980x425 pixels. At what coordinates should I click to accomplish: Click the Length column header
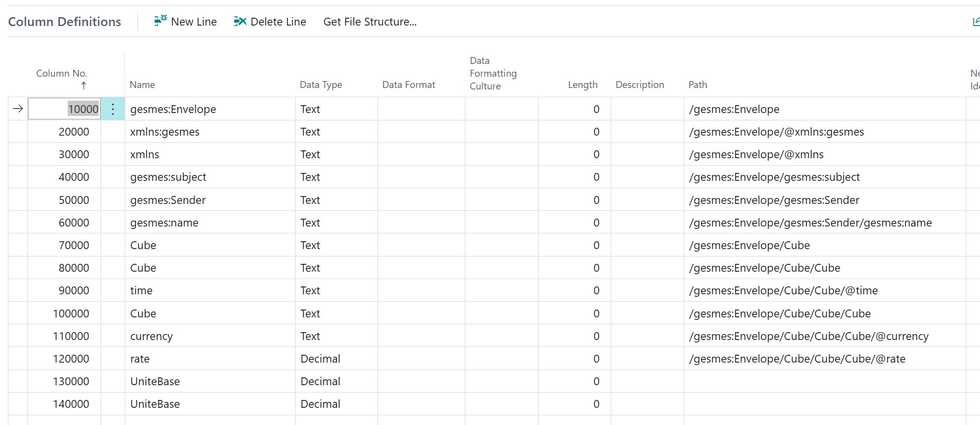[x=582, y=85]
